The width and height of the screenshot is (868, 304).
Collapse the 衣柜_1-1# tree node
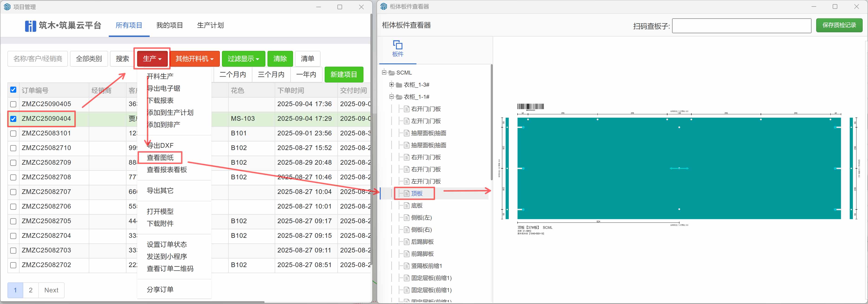click(x=391, y=97)
